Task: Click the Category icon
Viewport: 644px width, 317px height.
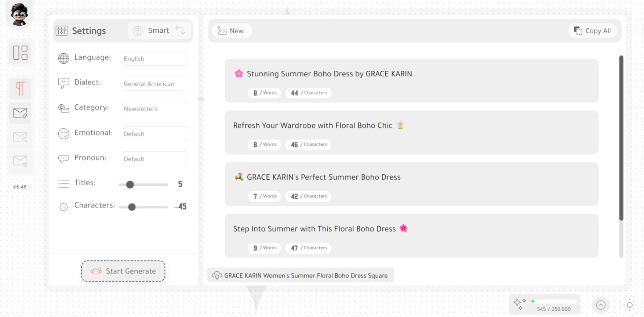Action: (63, 108)
